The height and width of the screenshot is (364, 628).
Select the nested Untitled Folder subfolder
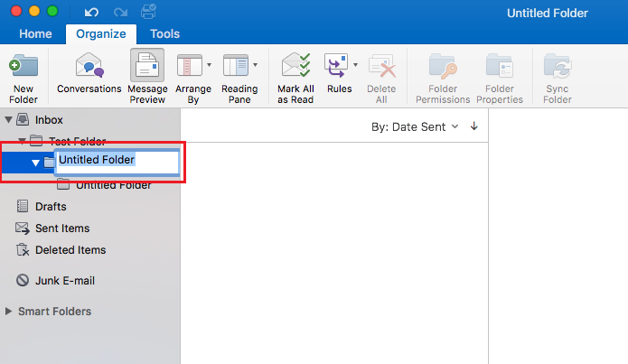pos(114,185)
